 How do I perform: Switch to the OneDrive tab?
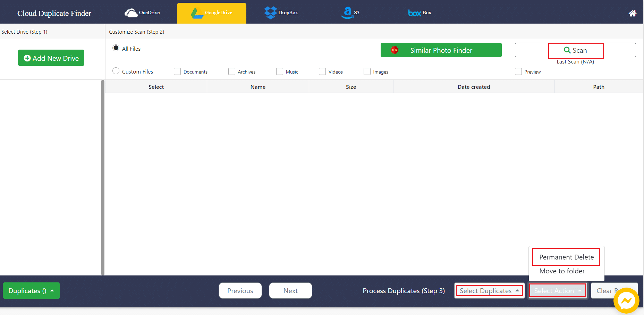[x=142, y=13]
